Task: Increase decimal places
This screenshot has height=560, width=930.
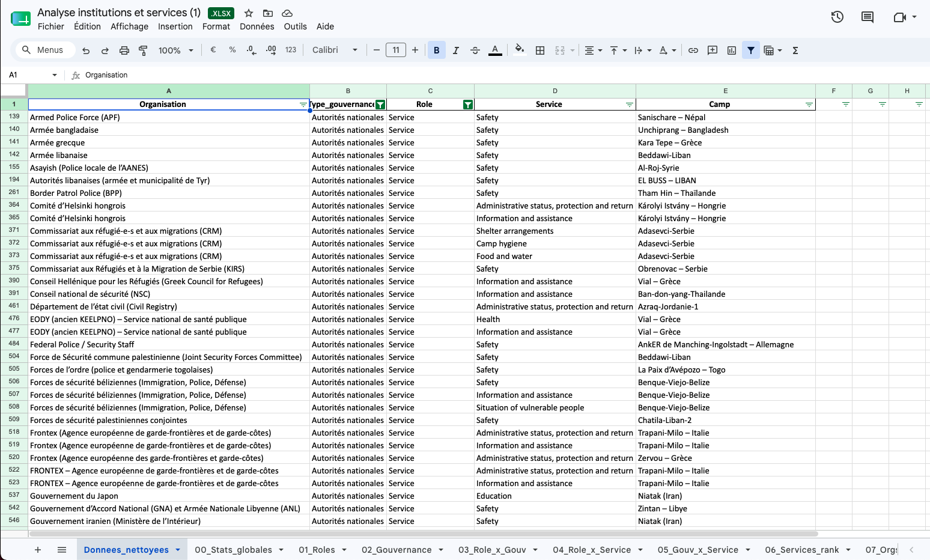Action: [271, 50]
